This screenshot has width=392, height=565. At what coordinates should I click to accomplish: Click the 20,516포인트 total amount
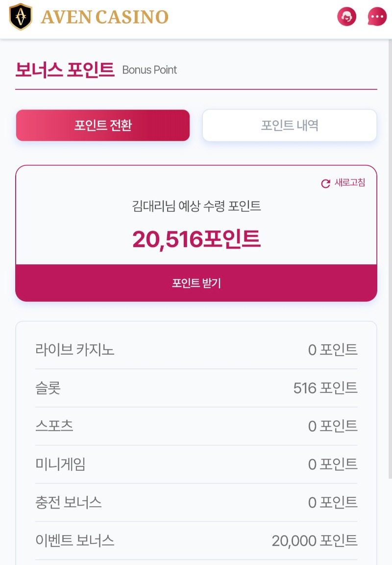point(196,239)
